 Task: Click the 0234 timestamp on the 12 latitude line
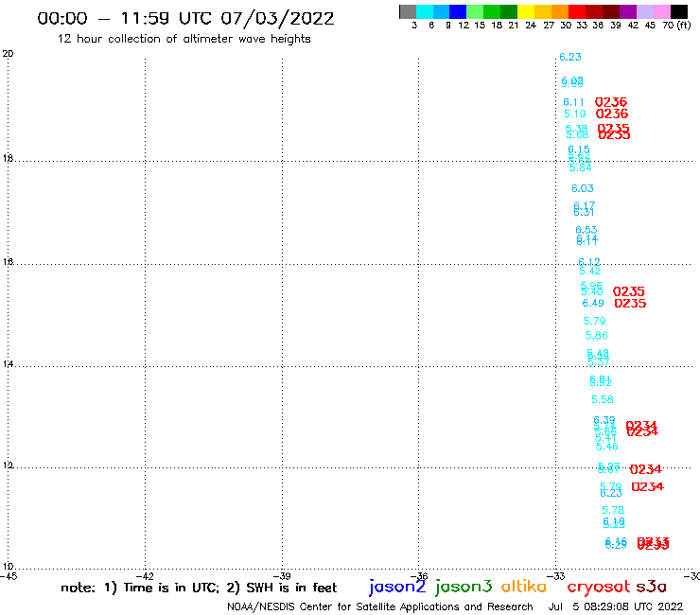pyautogui.click(x=645, y=469)
